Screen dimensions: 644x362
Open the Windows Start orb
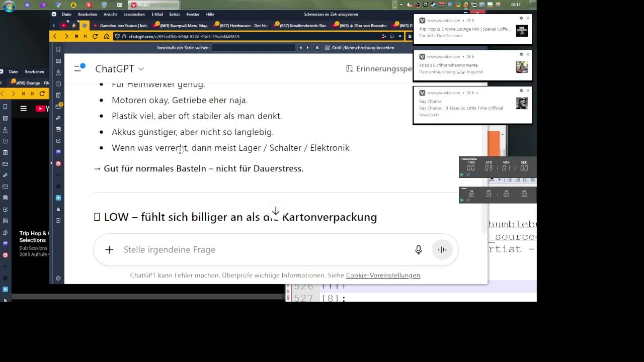click(x=9, y=7)
